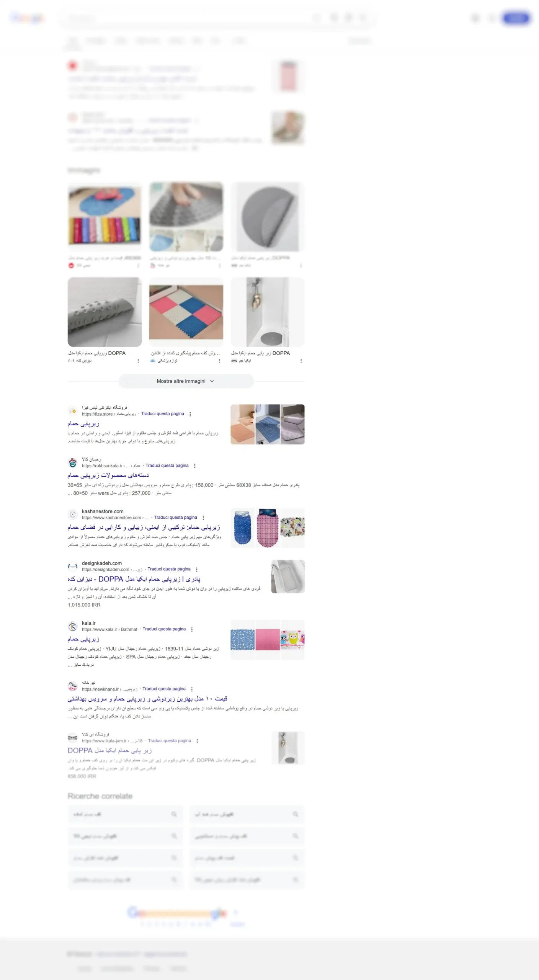
Task: Click the designkadeh.com site favicon
Action: click(72, 567)
